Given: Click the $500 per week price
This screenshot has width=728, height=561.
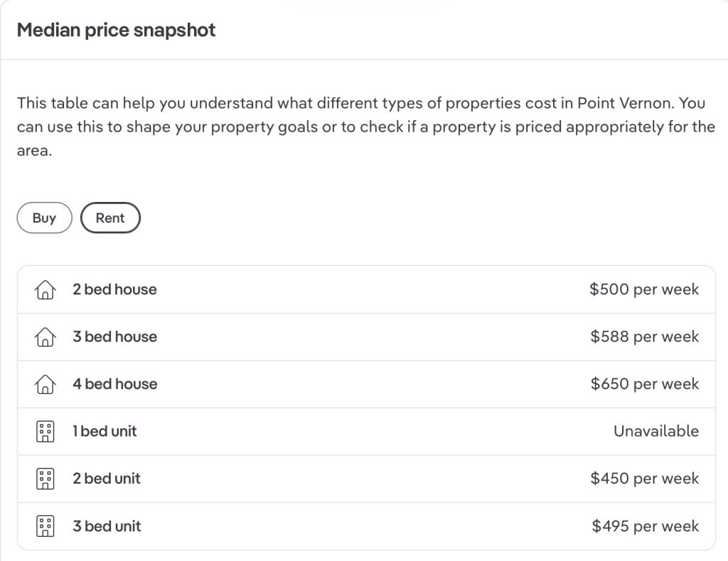Looking at the screenshot, I should point(644,289).
